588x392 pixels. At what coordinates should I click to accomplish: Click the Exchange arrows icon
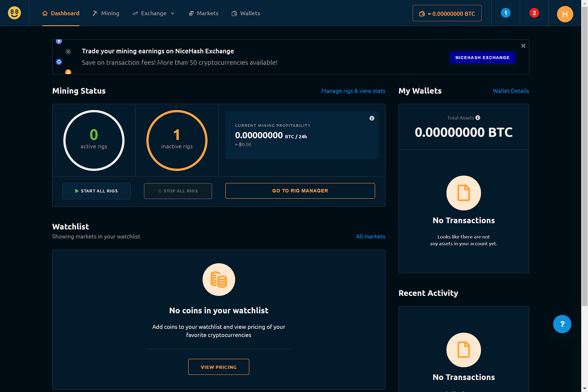(x=135, y=13)
